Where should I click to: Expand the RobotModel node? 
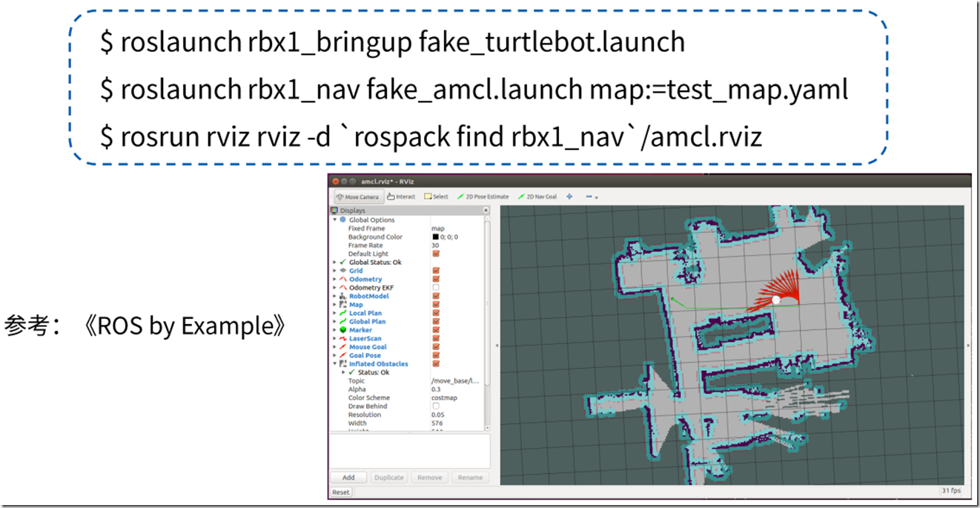coord(335,296)
